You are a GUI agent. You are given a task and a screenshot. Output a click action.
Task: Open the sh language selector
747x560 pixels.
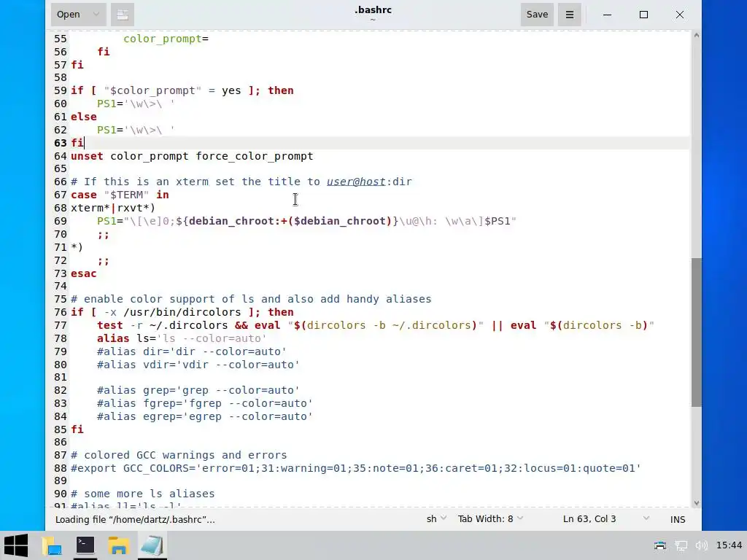(436, 519)
